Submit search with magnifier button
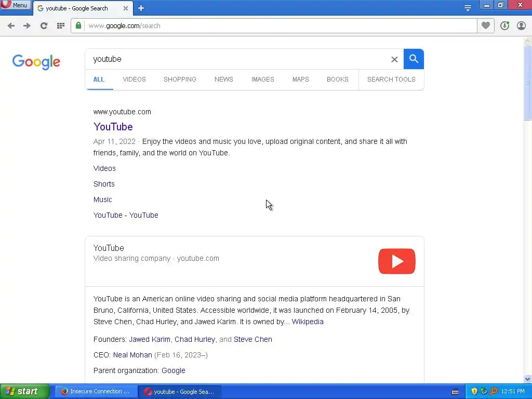 [x=414, y=59]
